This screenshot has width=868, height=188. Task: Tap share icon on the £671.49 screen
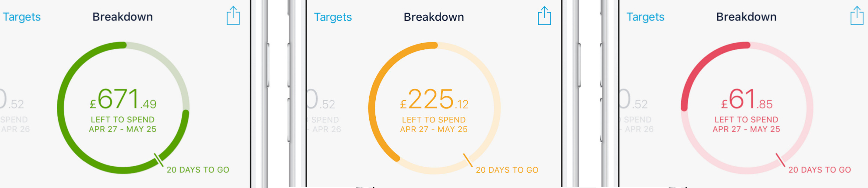233,16
